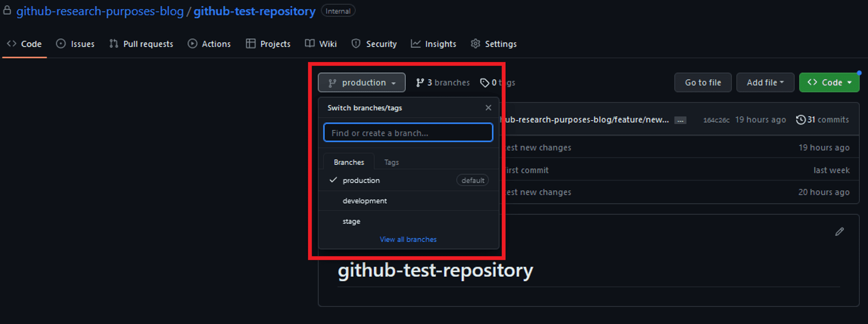Image resolution: width=868 pixels, height=324 pixels.
Task: Switch to the development branch
Action: [365, 201]
